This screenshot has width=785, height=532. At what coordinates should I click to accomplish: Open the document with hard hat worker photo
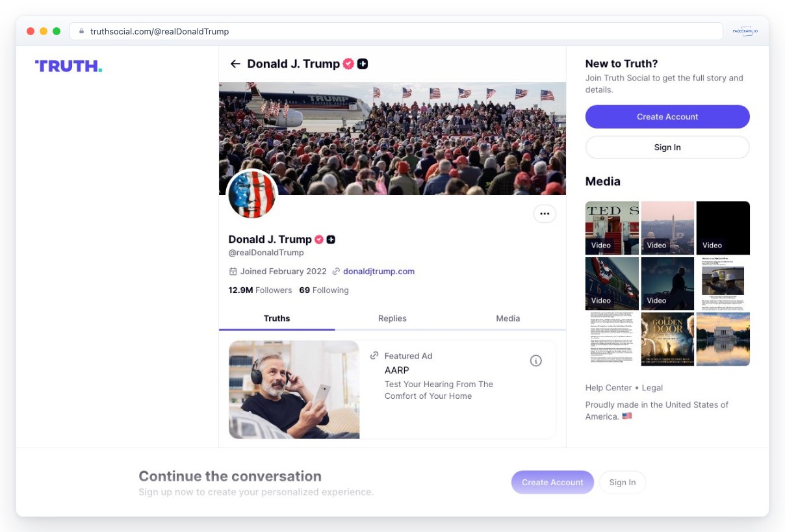point(723,284)
